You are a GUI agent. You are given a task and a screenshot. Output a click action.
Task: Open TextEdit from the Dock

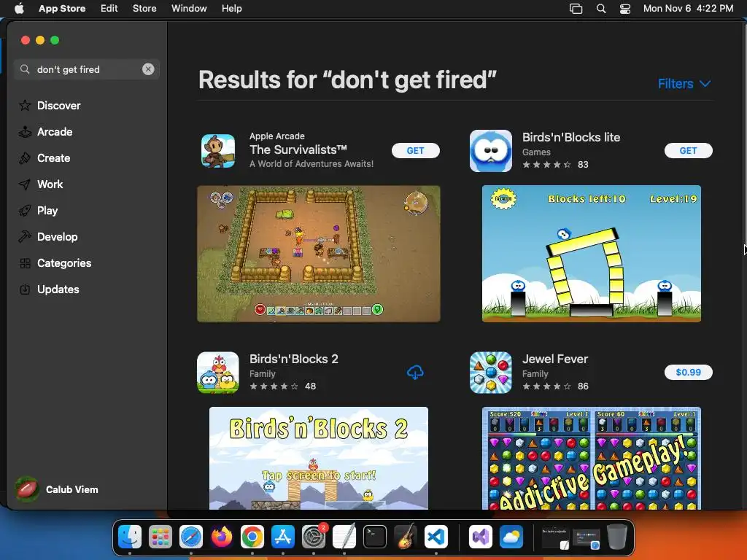pyautogui.click(x=344, y=537)
